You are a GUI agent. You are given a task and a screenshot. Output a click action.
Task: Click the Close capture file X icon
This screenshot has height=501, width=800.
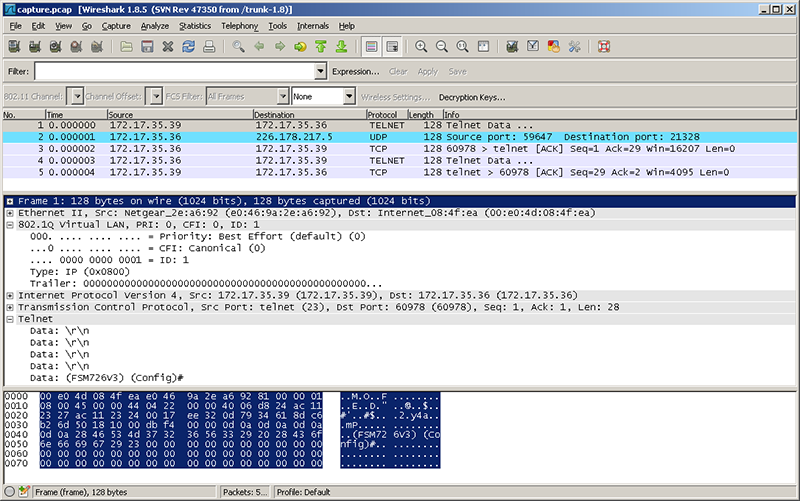tap(168, 47)
